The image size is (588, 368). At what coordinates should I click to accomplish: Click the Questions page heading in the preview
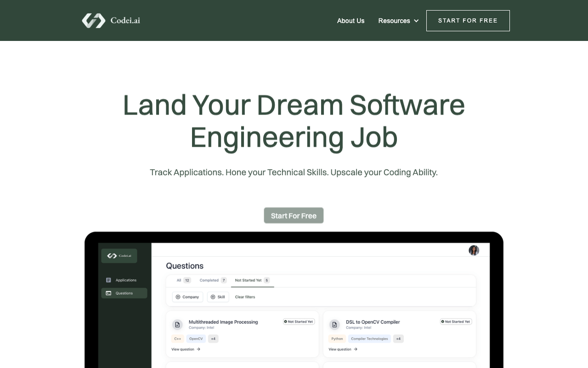click(185, 266)
